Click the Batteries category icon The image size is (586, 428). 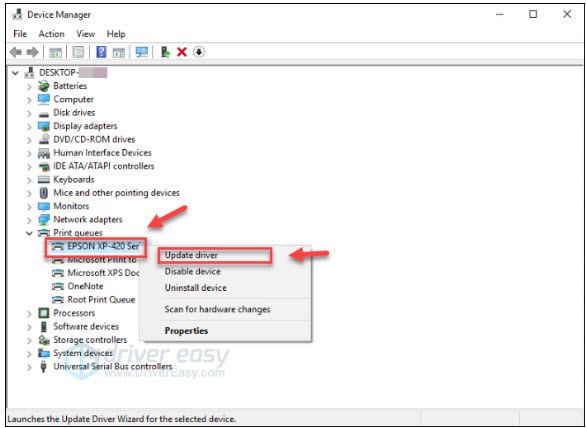tap(44, 86)
